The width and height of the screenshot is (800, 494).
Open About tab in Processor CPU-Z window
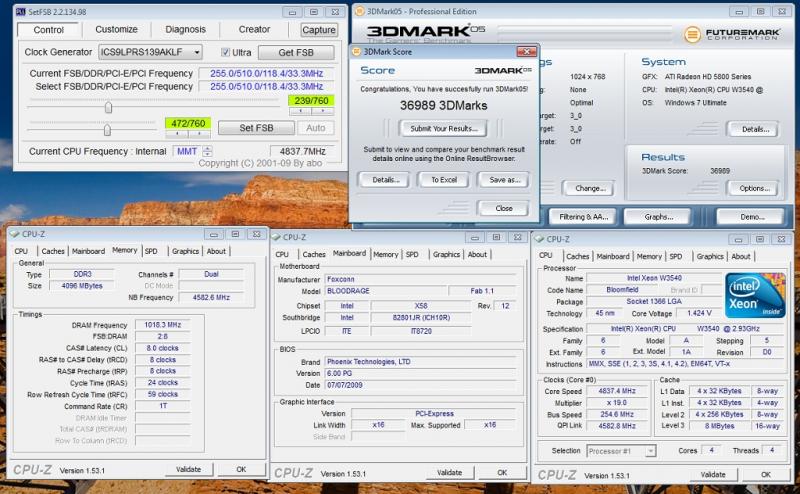pyautogui.click(x=741, y=256)
